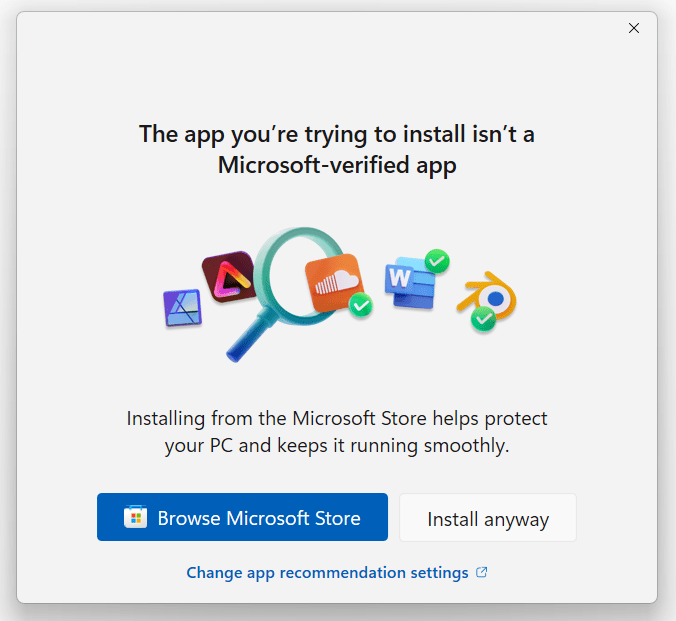The width and height of the screenshot is (676, 621).
Task: Choose Install anyway
Action: coord(487,518)
